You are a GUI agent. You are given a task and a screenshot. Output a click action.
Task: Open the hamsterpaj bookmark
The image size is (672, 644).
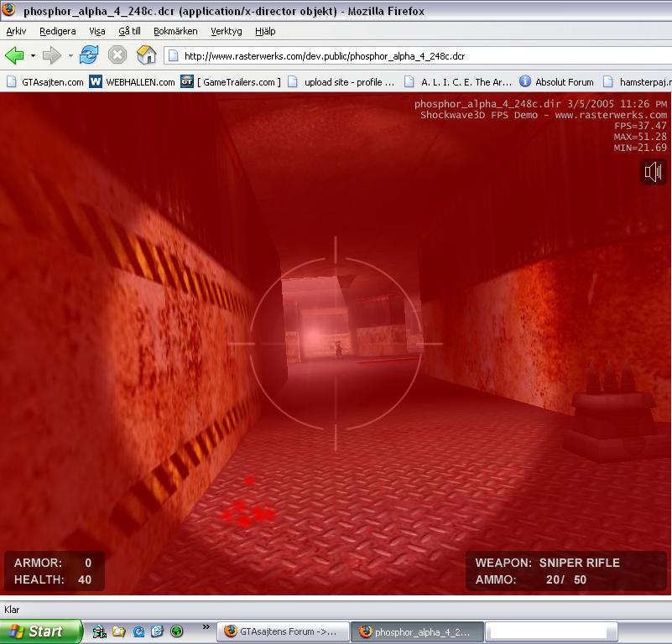pos(637,82)
